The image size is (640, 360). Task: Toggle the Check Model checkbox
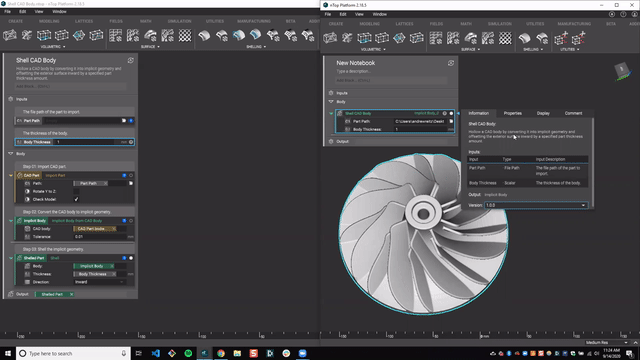(x=76, y=199)
